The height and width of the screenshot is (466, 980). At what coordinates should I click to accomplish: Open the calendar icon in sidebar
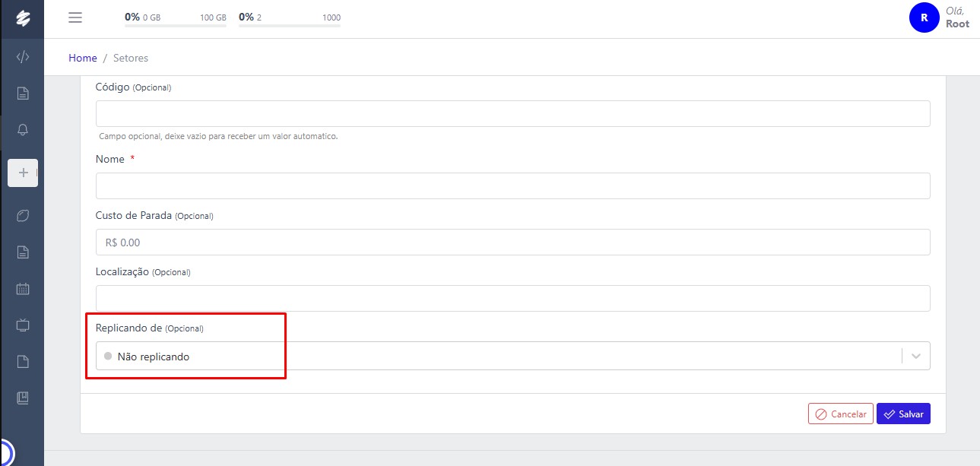(x=23, y=289)
